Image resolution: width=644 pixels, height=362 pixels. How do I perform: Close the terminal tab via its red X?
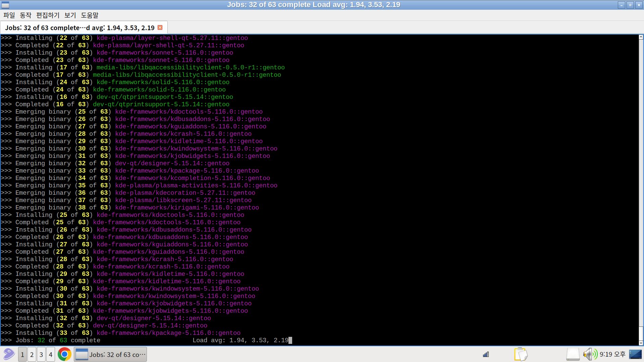coord(160,27)
